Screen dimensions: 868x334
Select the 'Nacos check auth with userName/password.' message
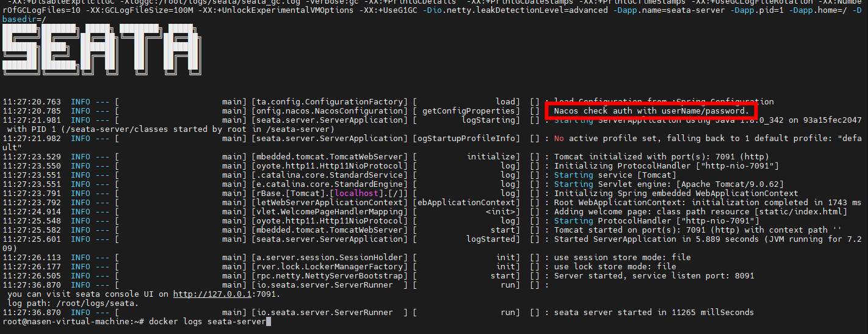[651, 111]
